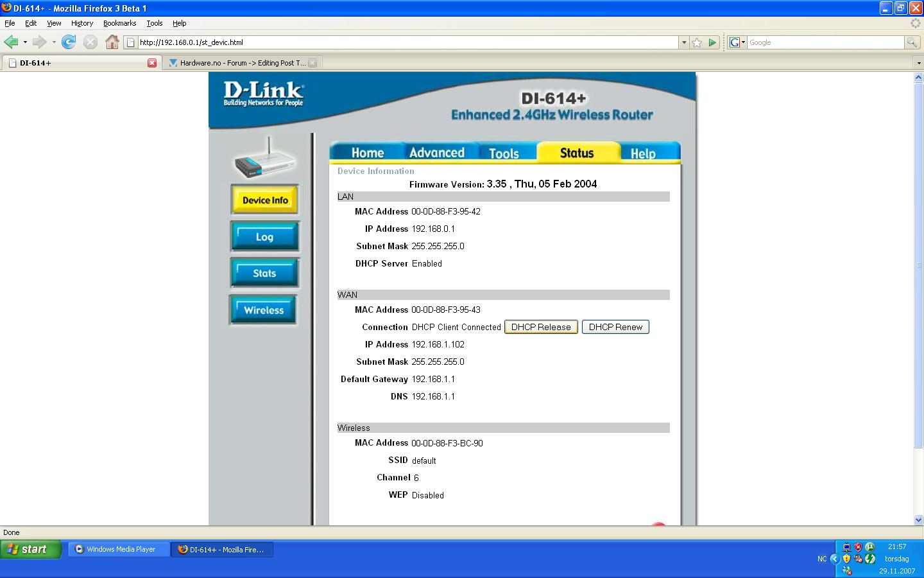Click the page icon in address bar
This screenshot has height=578, width=924.
coord(131,42)
